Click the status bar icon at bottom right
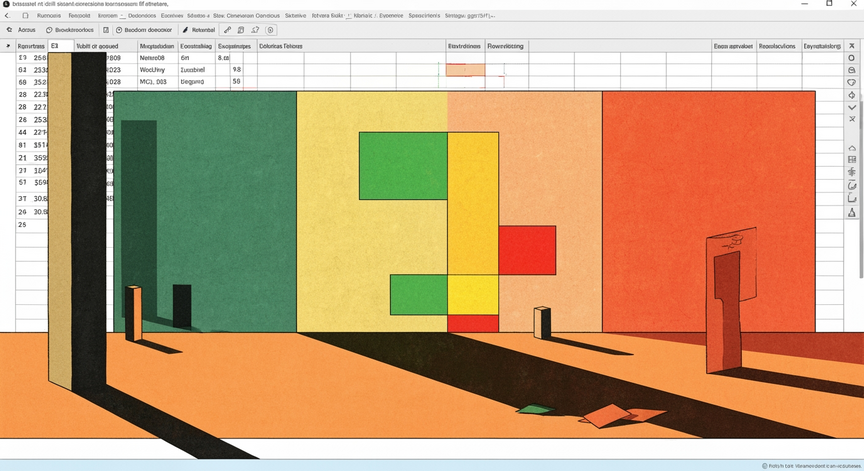The width and height of the screenshot is (864, 471). (765, 466)
